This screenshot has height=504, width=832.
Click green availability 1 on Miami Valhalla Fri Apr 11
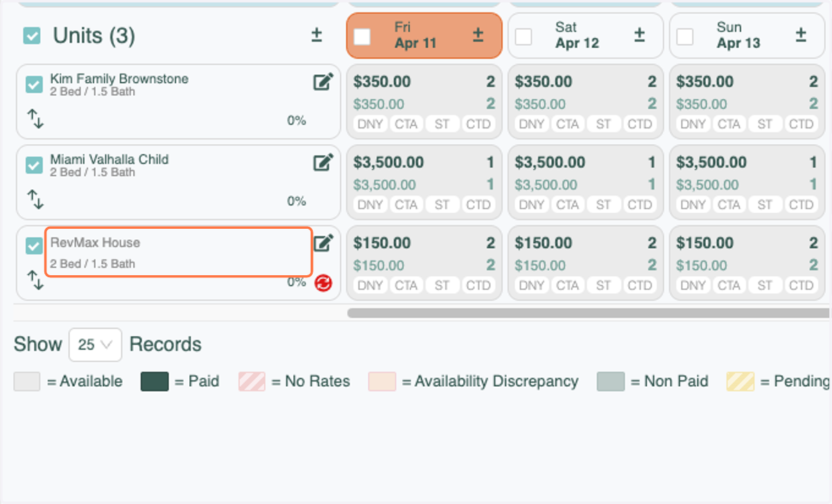coord(491,185)
